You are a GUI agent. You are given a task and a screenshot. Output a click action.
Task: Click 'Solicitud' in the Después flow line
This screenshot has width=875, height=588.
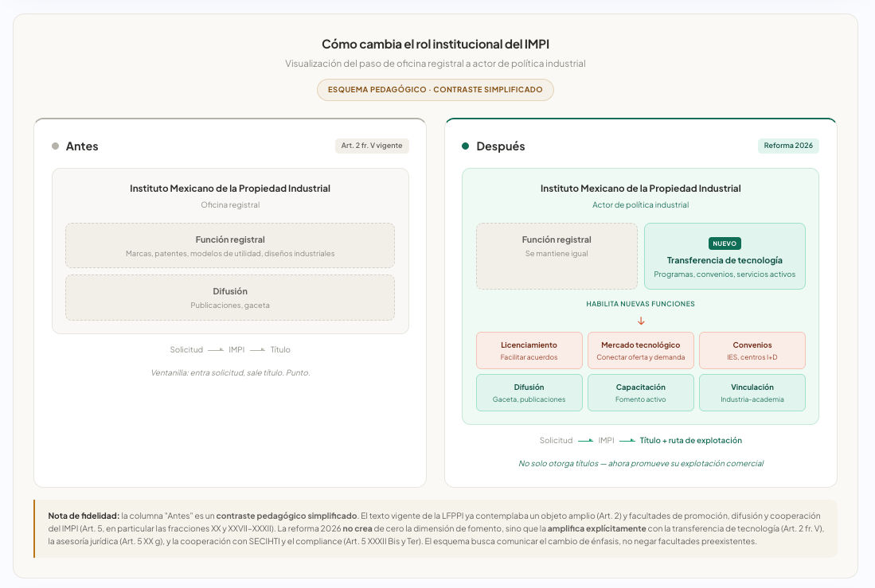pyautogui.click(x=556, y=440)
